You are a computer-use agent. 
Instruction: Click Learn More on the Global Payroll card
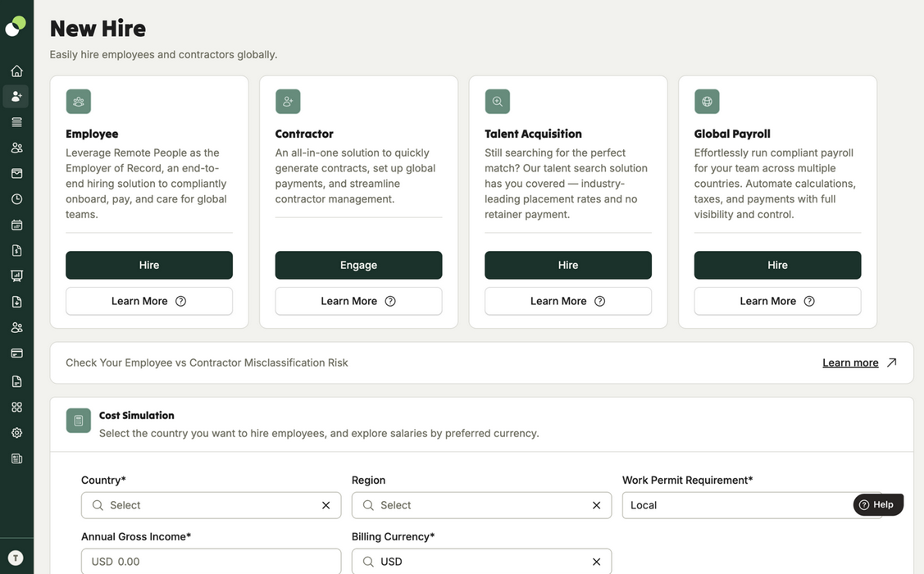tap(777, 301)
